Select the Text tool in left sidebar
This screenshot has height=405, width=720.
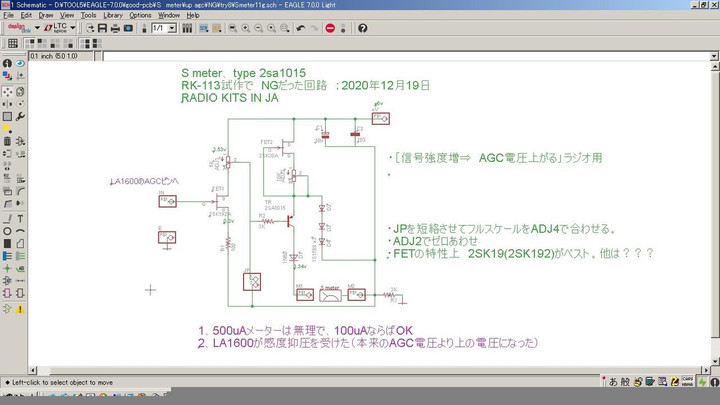21,218
